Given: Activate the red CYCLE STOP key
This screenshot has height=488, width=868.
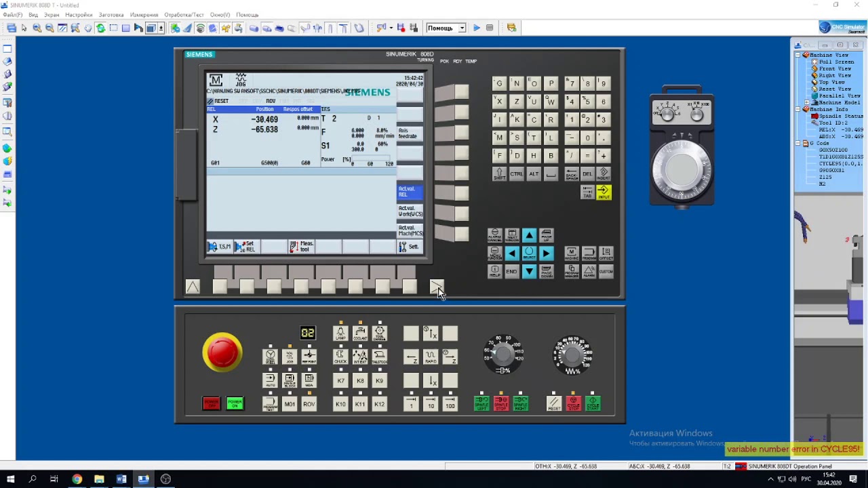Looking at the screenshot, I should coord(574,404).
